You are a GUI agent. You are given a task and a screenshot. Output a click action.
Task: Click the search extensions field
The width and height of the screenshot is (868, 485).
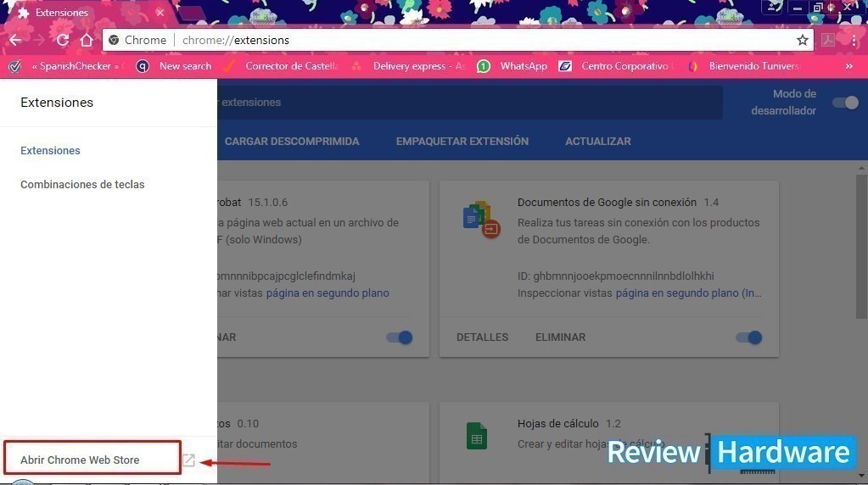469,103
